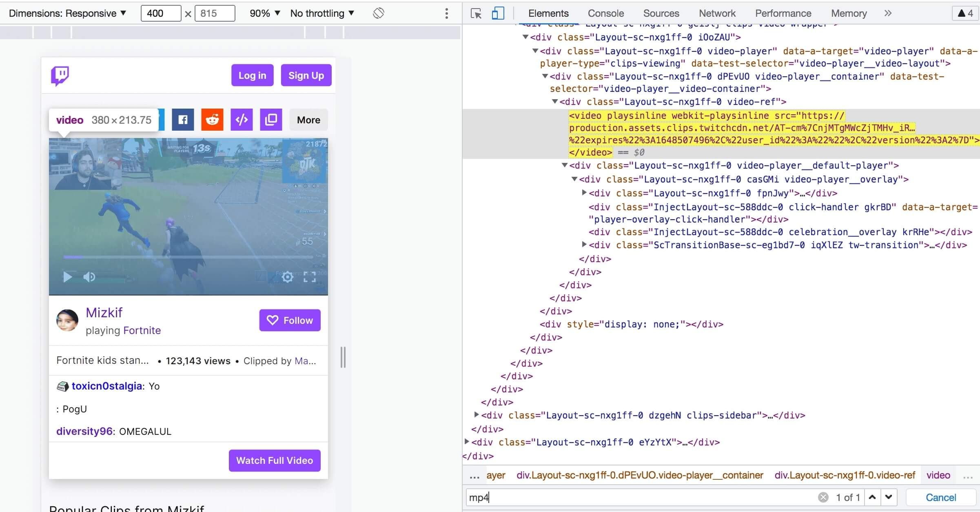
Task: Open the Dimensions Responsive dropdown
Action: coord(68,13)
